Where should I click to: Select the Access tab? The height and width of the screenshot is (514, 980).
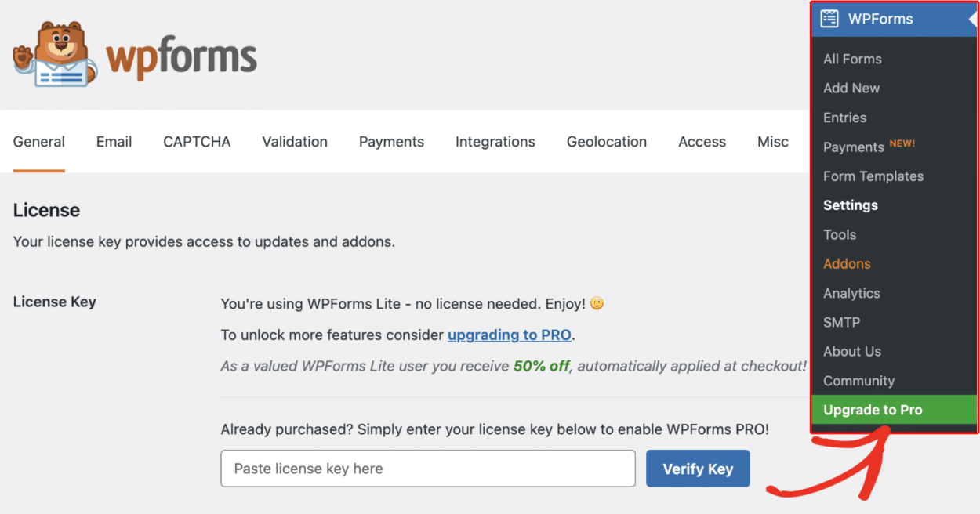[x=702, y=142]
